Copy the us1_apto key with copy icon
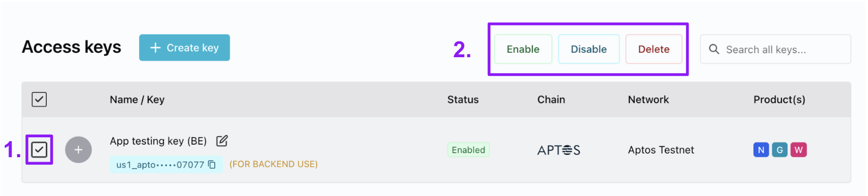This screenshot has width=868, height=196. [212, 165]
